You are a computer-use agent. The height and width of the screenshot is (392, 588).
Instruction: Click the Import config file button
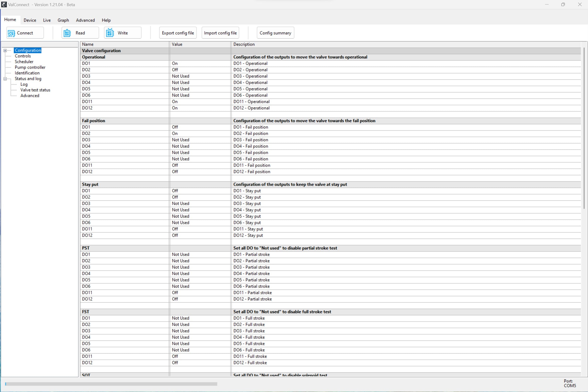pos(220,33)
